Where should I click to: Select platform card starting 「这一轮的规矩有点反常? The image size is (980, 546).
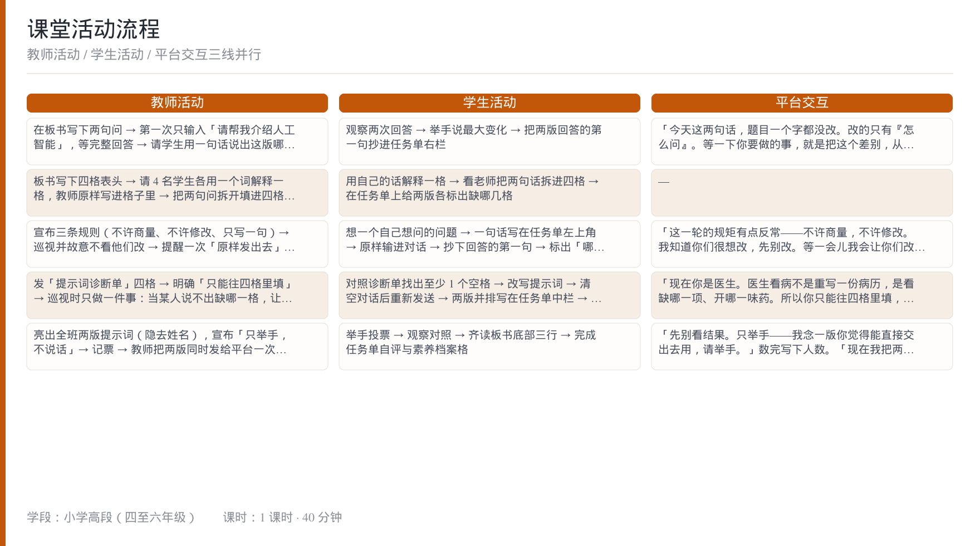[802, 244]
